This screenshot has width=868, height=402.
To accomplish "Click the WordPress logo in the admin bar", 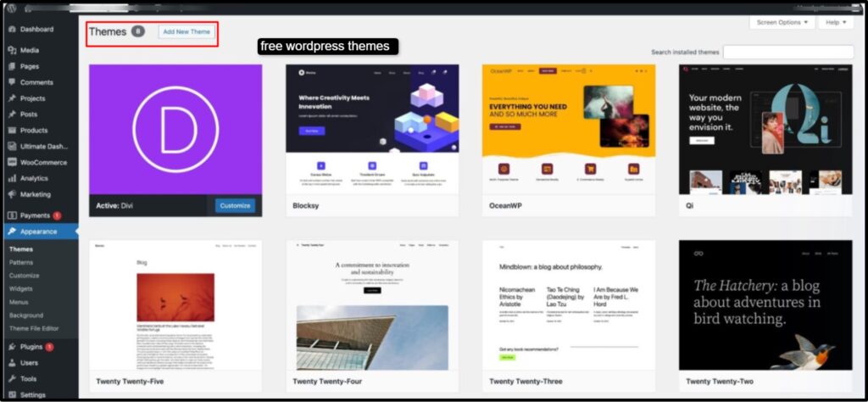I will pyautogui.click(x=12, y=8).
